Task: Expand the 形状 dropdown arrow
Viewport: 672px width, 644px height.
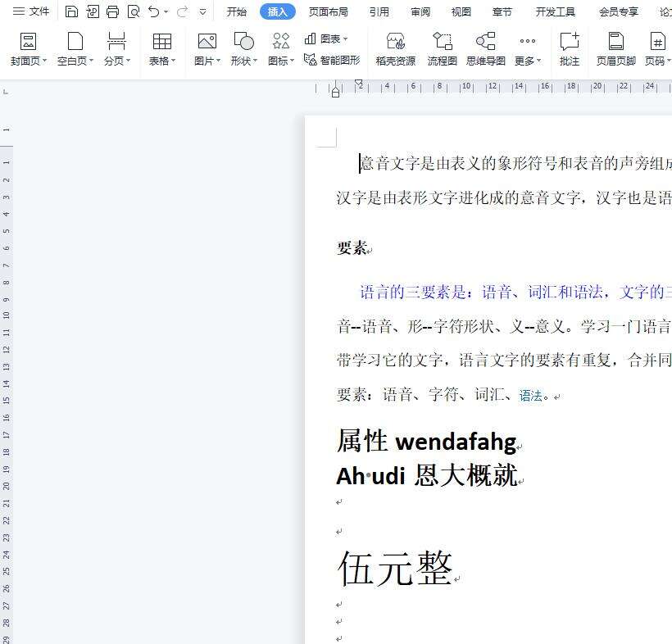Action: pos(255,61)
